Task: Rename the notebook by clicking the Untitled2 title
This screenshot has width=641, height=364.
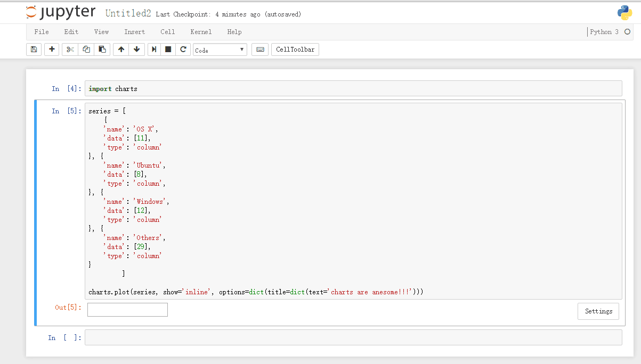Action: 128,13
